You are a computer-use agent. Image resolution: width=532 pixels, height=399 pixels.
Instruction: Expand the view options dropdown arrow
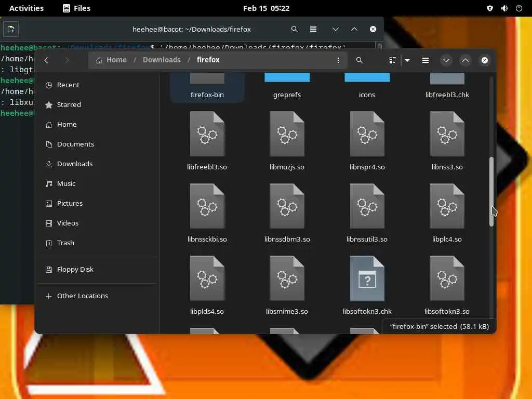click(x=407, y=60)
